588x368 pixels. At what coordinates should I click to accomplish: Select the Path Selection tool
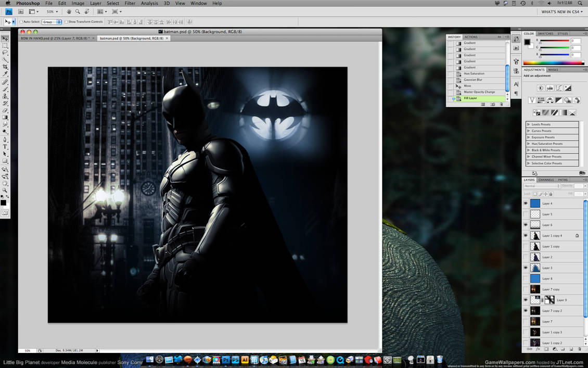pyautogui.click(x=5, y=154)
